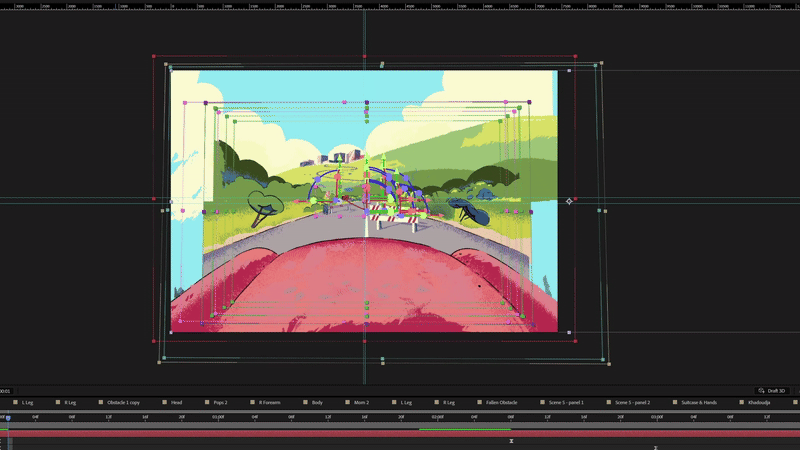Click the comp icon beside Khadoudja tab
800x450 pixels.
(x=741, y=402)
